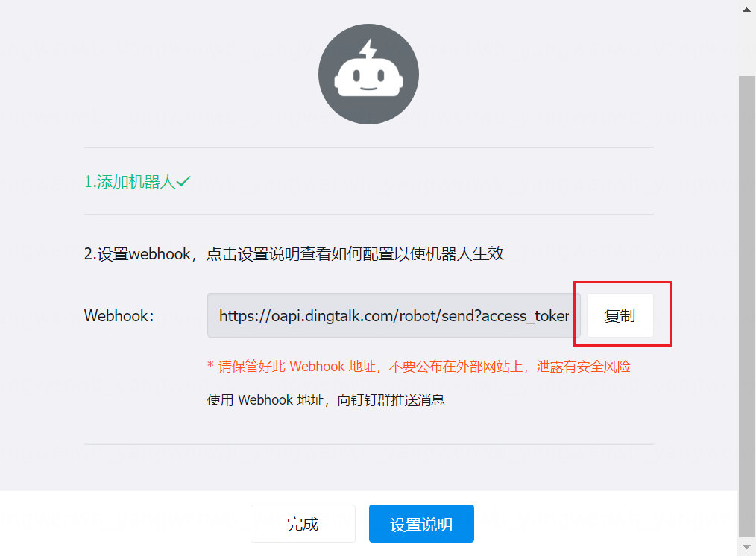Click the access_token portion of the webhook URL

click(529, 315)
